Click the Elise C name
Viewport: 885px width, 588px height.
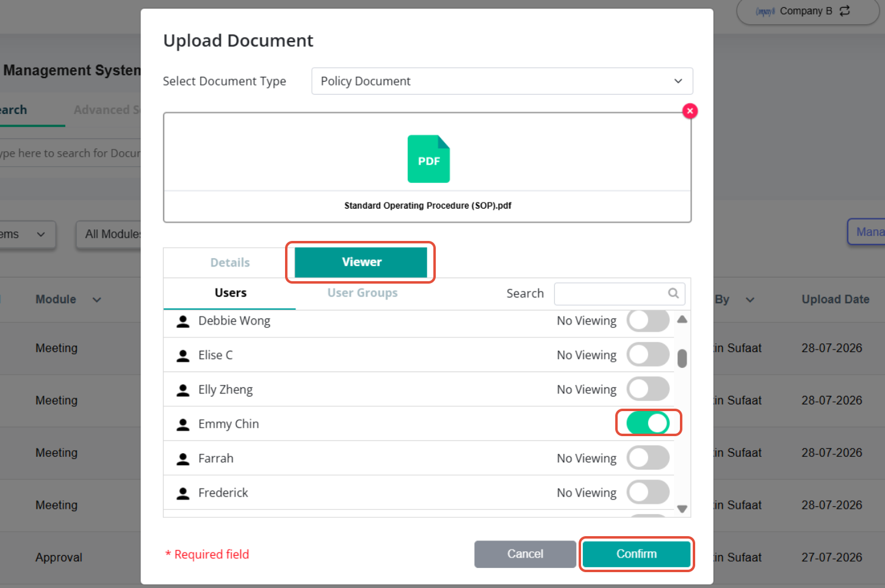[x=215, y=355]
